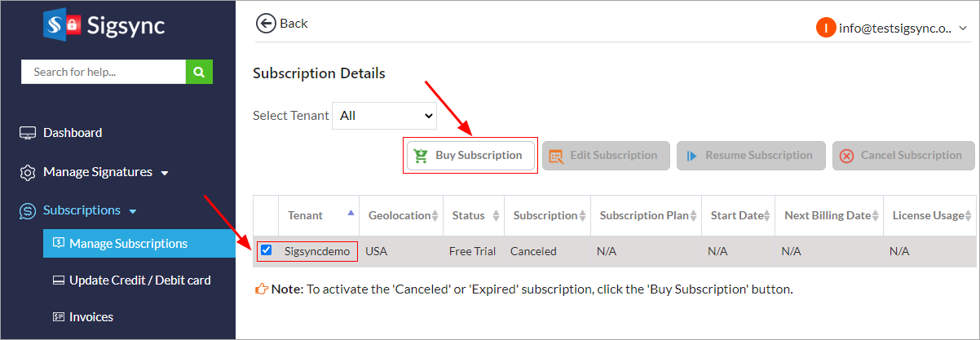Click the Buy Subscription button

point(470,156)
